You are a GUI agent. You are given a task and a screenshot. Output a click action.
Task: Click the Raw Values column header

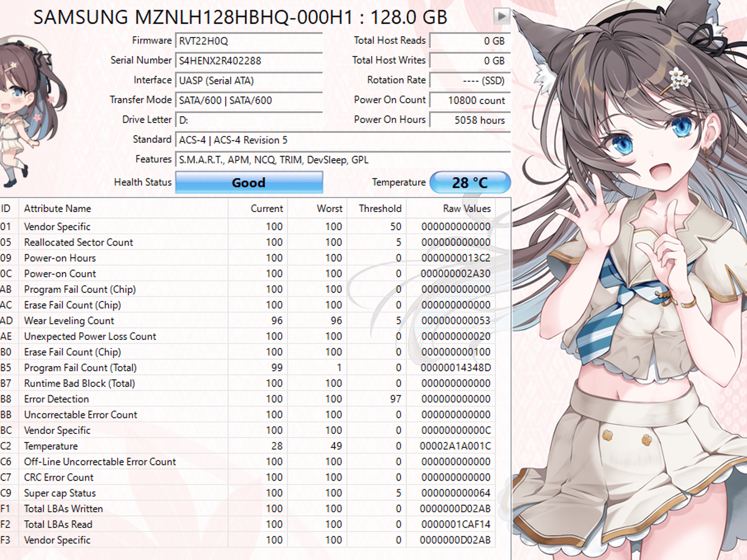[451, 209]
